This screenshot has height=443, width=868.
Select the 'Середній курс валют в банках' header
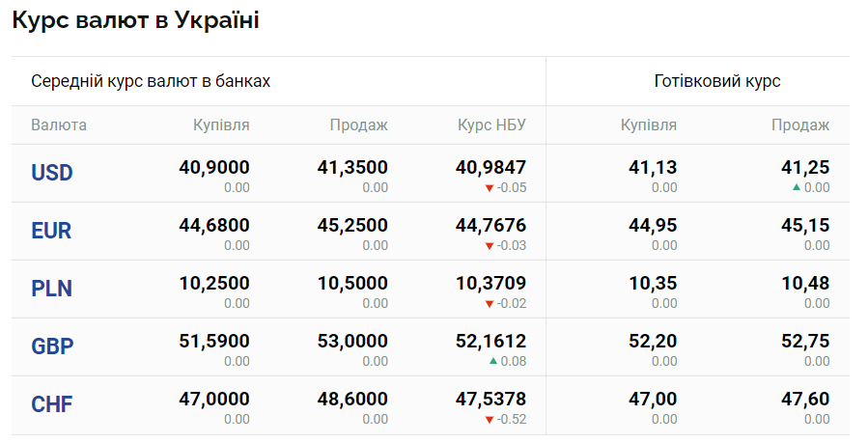point(151,81)
